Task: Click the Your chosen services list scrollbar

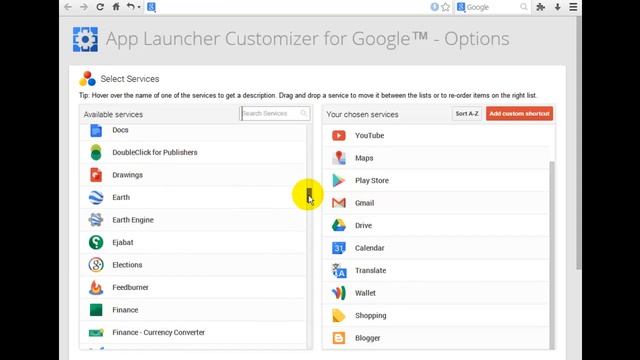Action: [552, 255]
